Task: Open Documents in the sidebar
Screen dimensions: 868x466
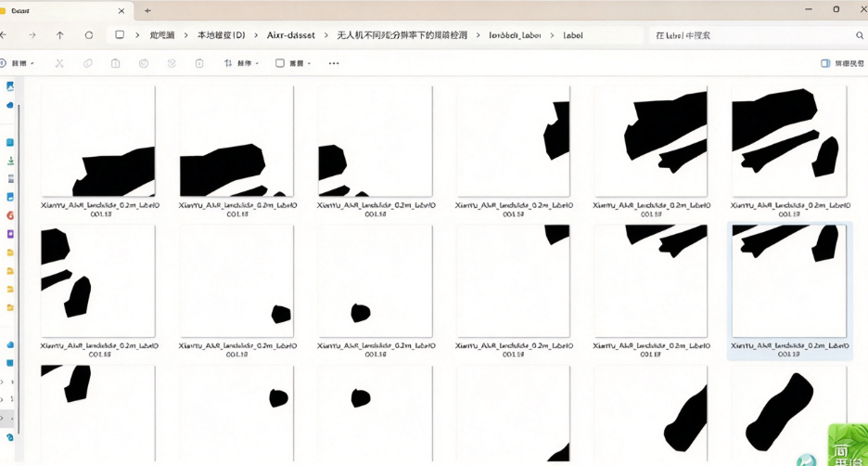Action: click(10, 179)
